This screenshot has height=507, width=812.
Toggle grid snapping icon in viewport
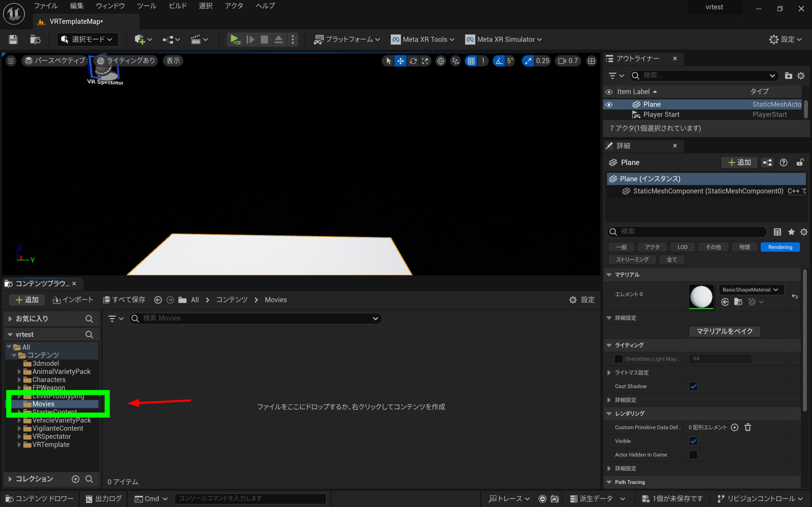[471, 61]
